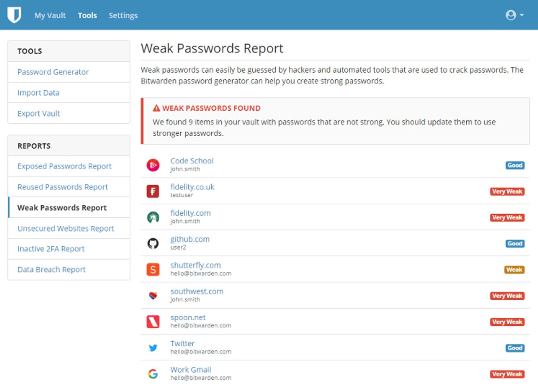Open the account profile dropdown

point(514,15)
